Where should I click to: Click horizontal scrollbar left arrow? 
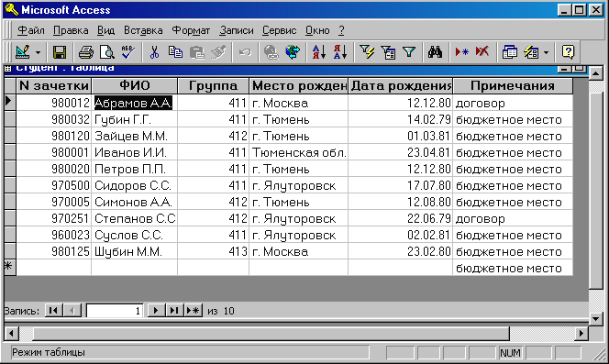pos(11,333)
